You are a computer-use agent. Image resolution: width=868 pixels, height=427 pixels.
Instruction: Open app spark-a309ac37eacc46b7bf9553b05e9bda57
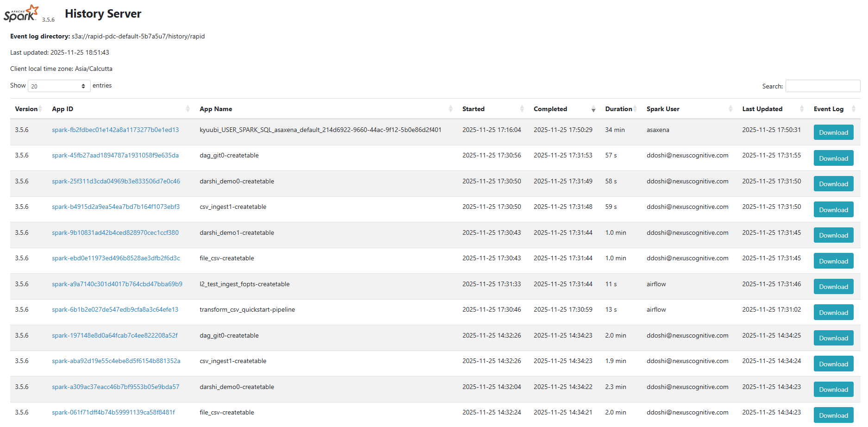115,387
